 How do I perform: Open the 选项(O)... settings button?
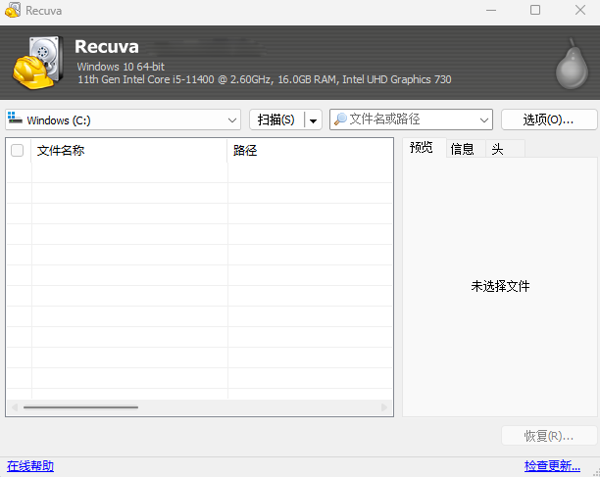click(x=548, y=120)
